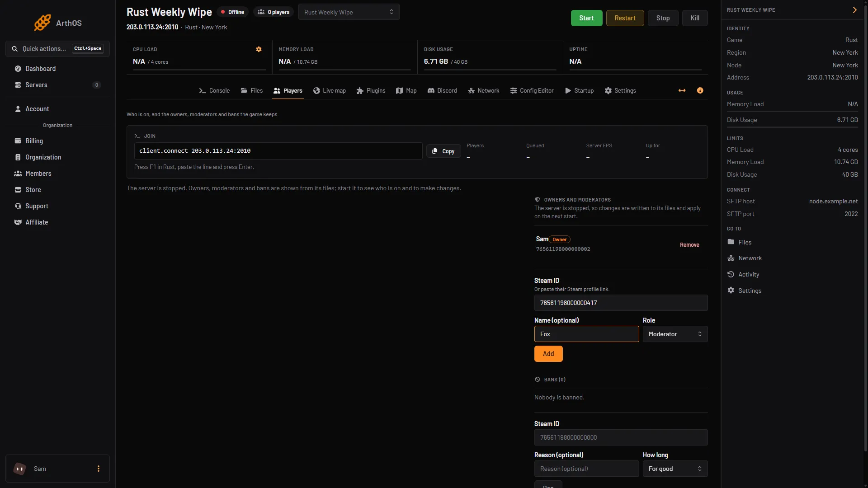Click the Kill button
The image size is (868, 488).
(695, 18)
